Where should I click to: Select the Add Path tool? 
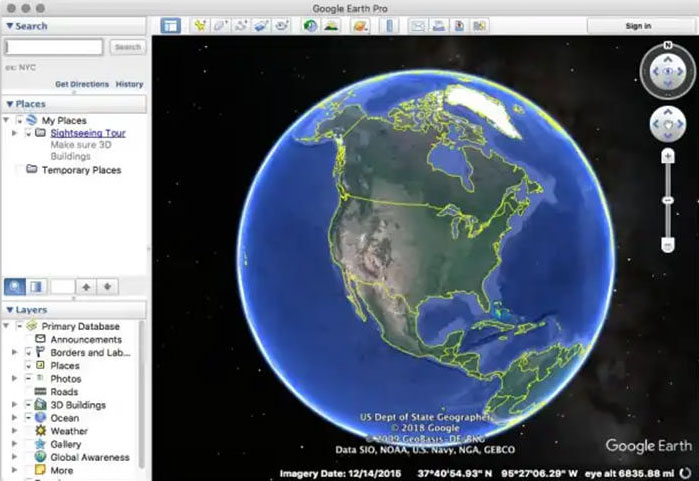(x=241, y=25)
